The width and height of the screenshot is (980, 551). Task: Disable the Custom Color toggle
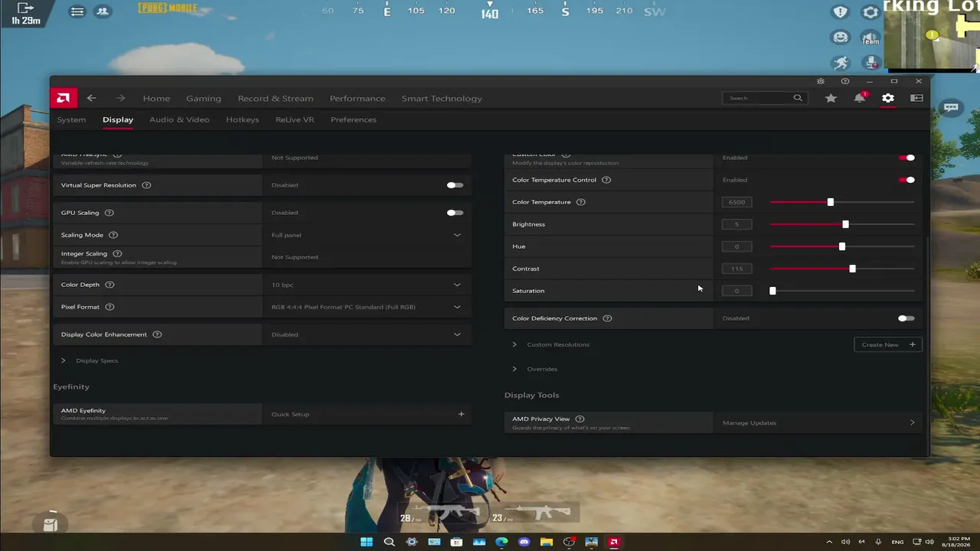pos(906,158)
